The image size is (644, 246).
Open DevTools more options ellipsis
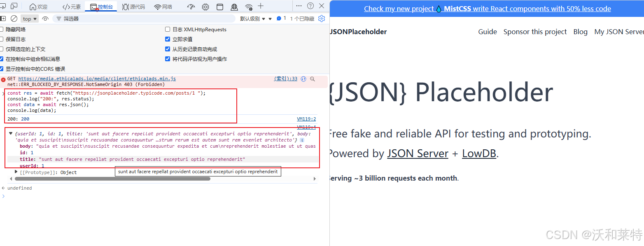point(299,6)
